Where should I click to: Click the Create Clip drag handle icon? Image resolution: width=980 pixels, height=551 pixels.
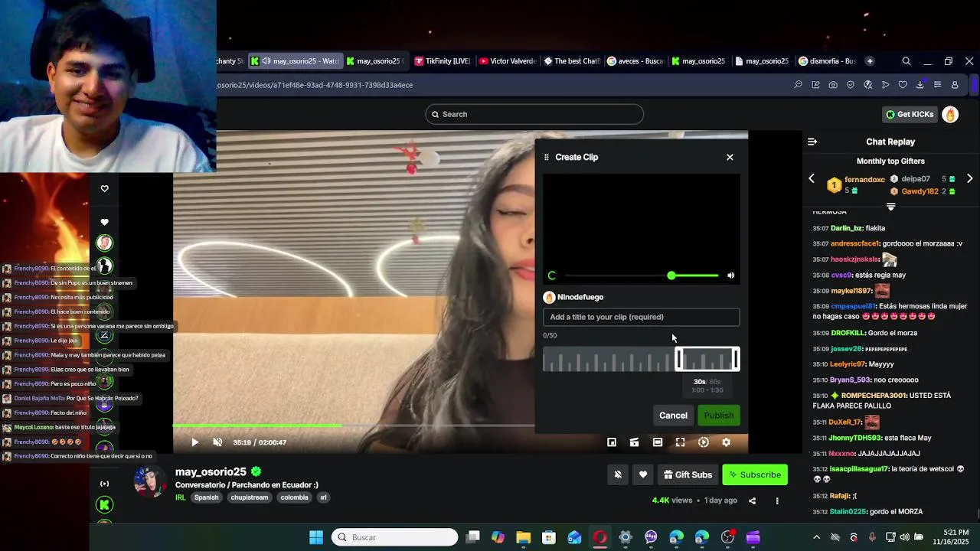pos(547,157)
